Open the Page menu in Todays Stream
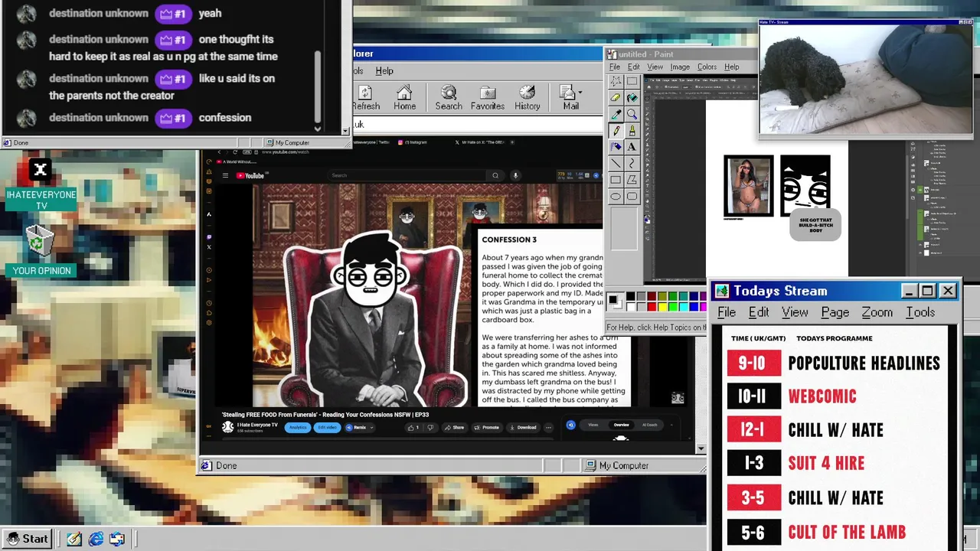 [835, 312]
